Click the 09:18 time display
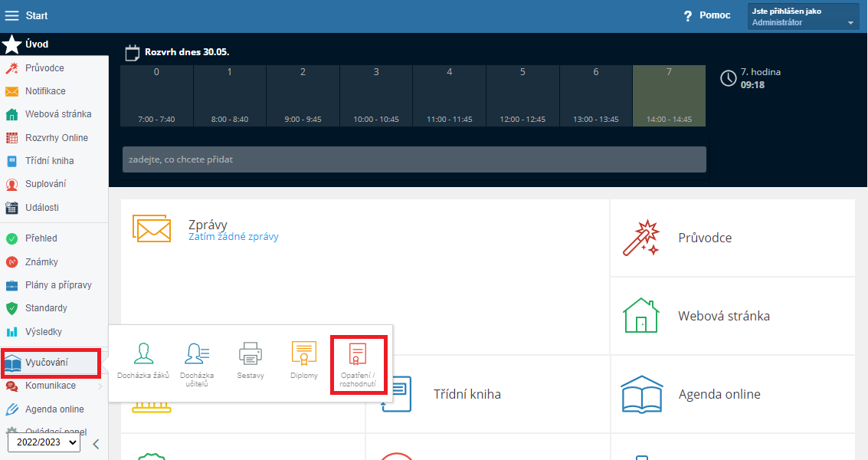This screenshot has height=460, width=868. [753, 85]
